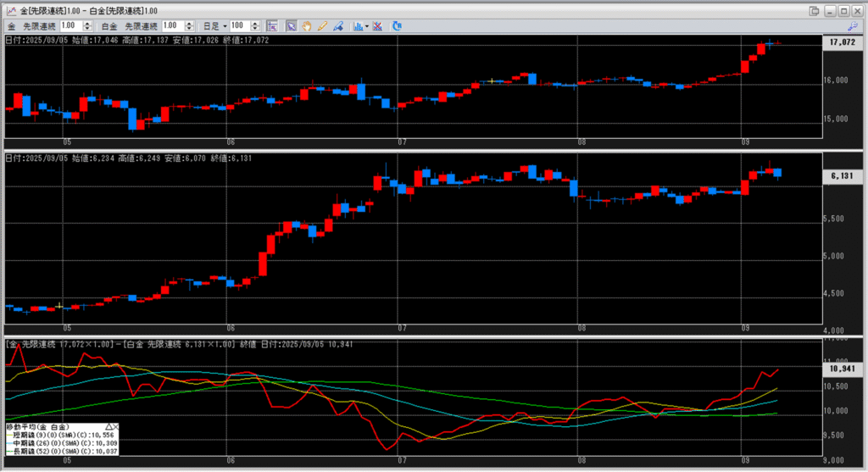Click the 金 multiplier field showing 1.00

[x=71, y=26]
